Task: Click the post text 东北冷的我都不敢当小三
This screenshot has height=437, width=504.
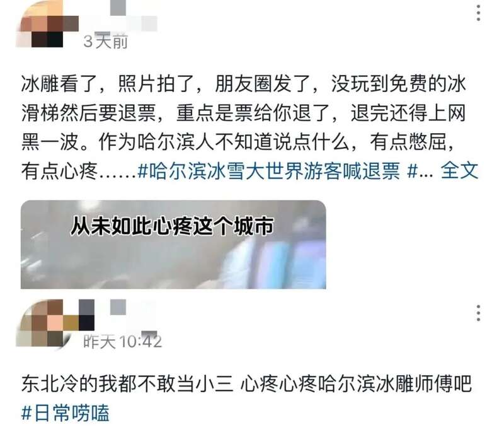Action: tap(127, 384)
